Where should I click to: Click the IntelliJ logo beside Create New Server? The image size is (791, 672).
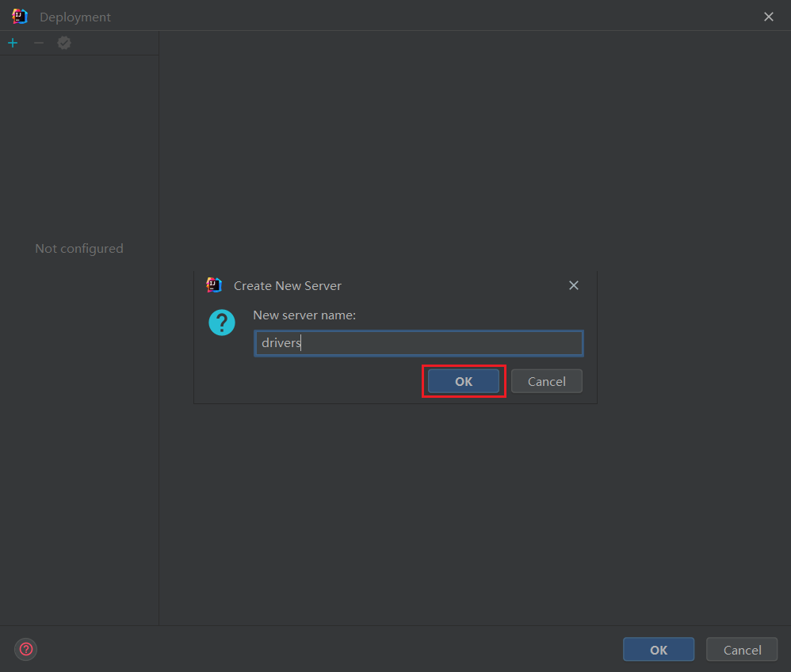215,285
